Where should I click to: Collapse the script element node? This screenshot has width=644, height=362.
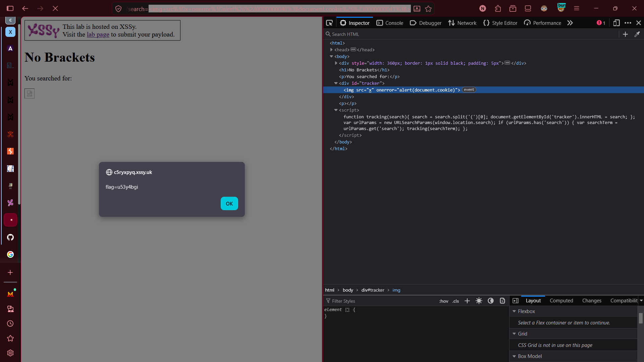point(336,110)
